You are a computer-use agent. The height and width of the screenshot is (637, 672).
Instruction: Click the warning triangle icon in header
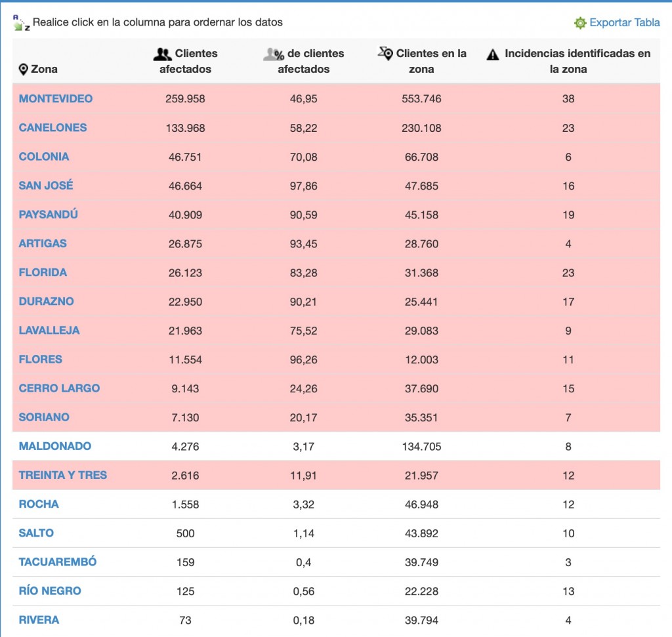pos(493,54)
